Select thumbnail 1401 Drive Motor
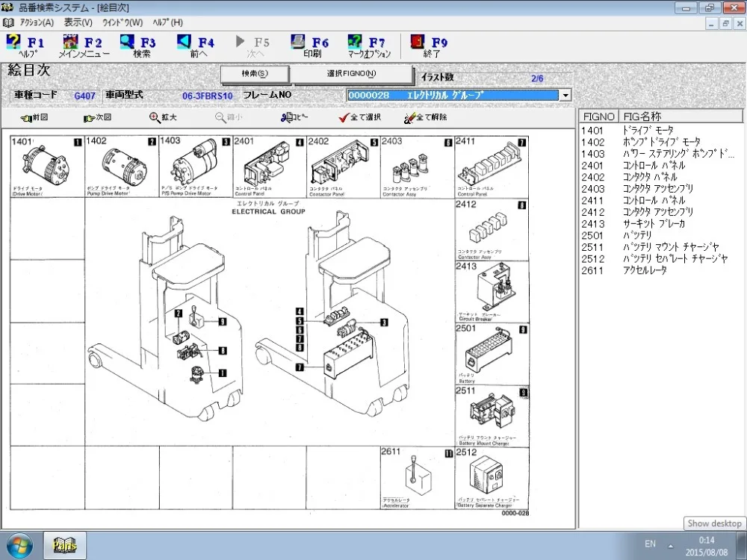The width and height of the screenshot is (747, 560). click(x=48, y=167)
